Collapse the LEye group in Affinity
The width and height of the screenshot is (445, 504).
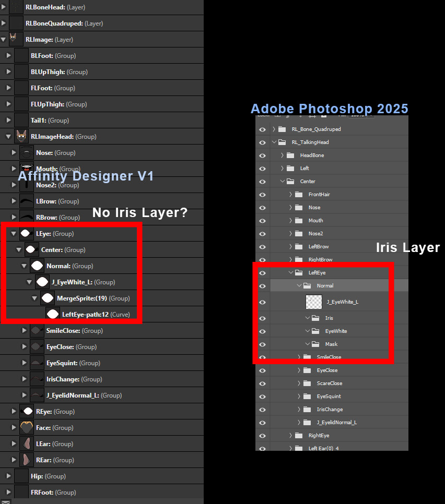[14, 234]
